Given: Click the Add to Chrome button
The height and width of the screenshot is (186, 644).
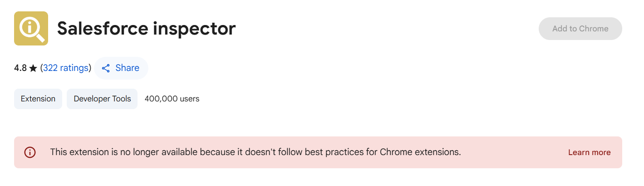Looking at the screenshot, I should click(580, 29).
